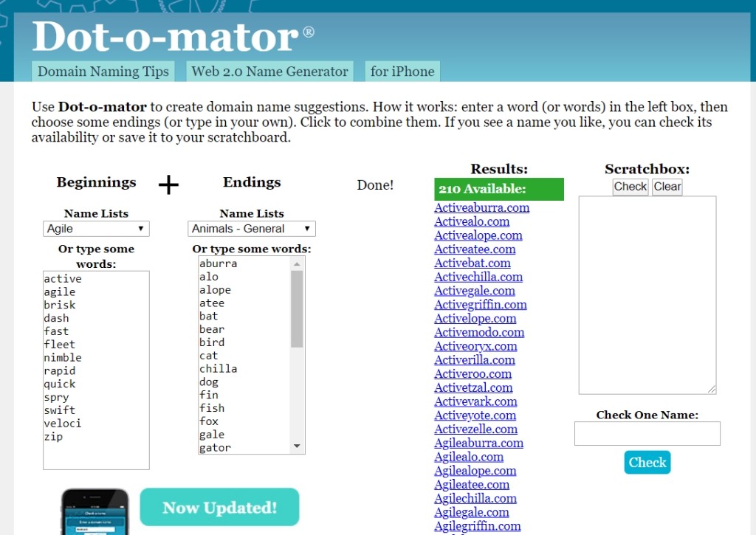Open the Activealope.com result link
Viewport: 756px width, 535px height.
click(478, 235)
